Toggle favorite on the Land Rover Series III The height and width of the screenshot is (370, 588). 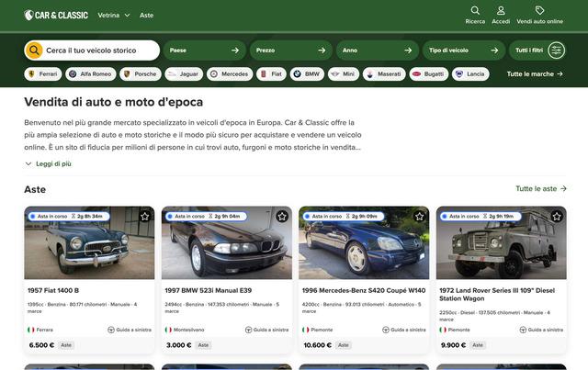pos(556,217)
